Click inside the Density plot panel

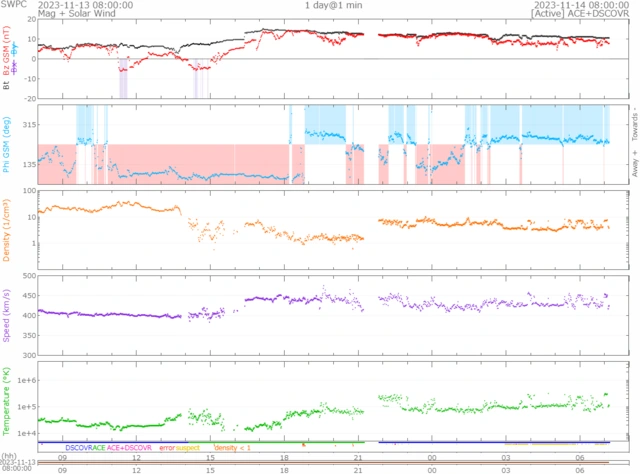click(x=333, y=230)
